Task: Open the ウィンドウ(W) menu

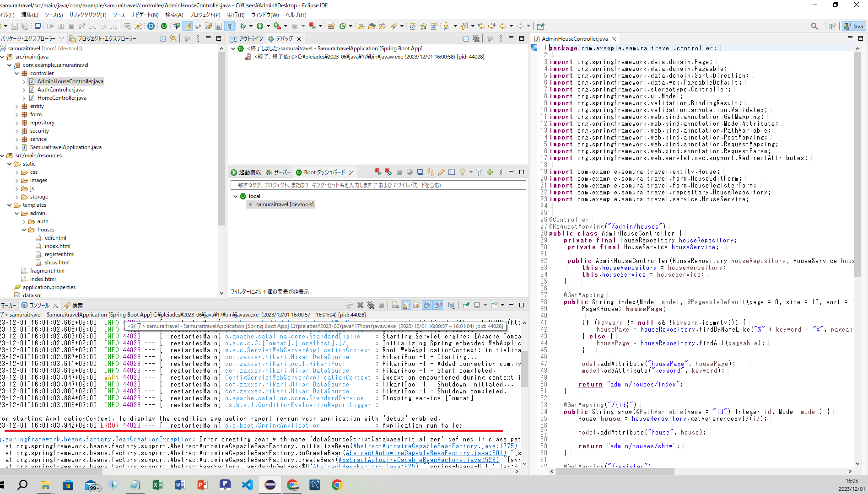Action: click(x=265, y=15)
